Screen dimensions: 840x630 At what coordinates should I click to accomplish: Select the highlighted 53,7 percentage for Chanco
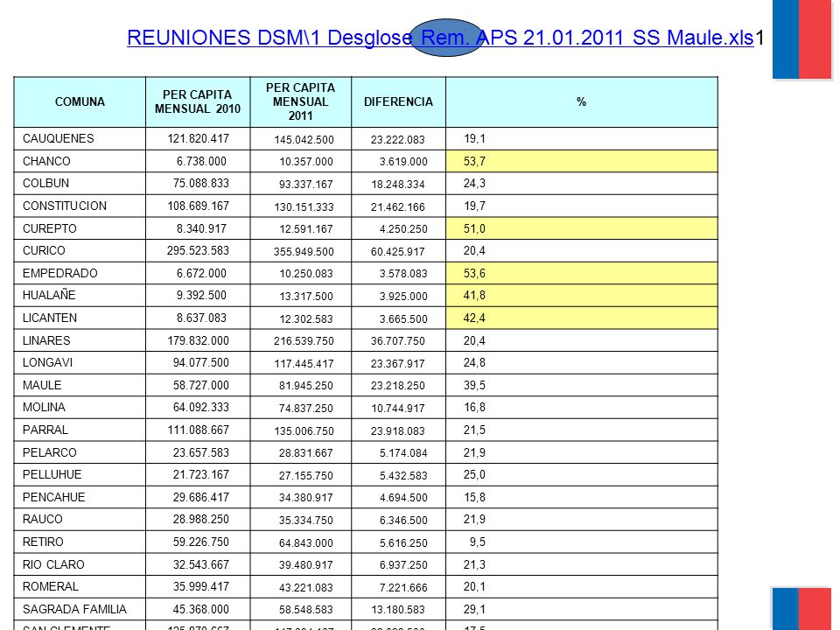(x=474, y=161)
